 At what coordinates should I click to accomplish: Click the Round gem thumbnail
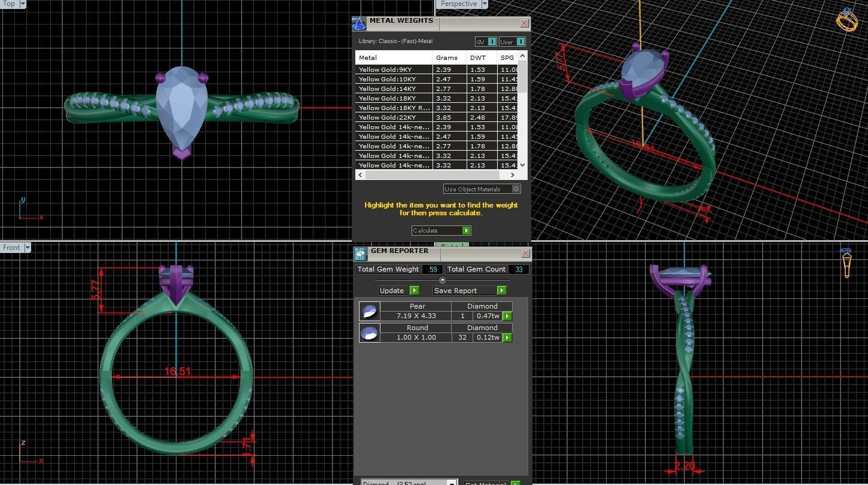click(x=369, y=333)
